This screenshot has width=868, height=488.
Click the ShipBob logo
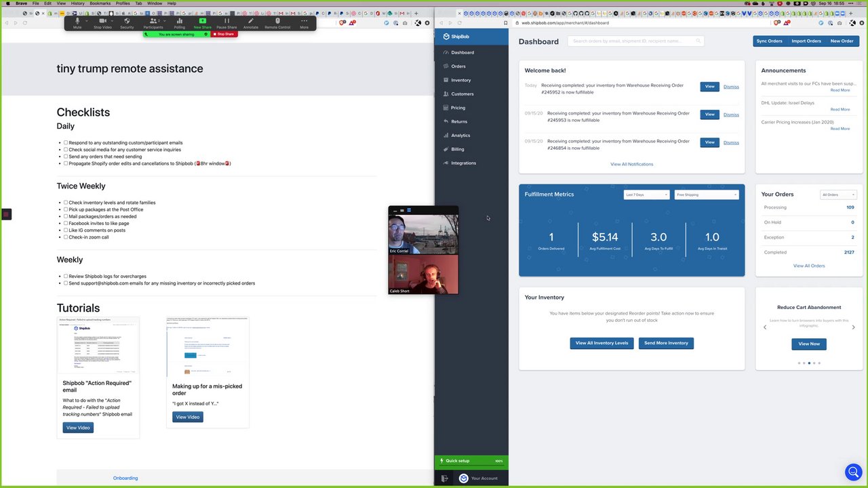pos(456,37)
